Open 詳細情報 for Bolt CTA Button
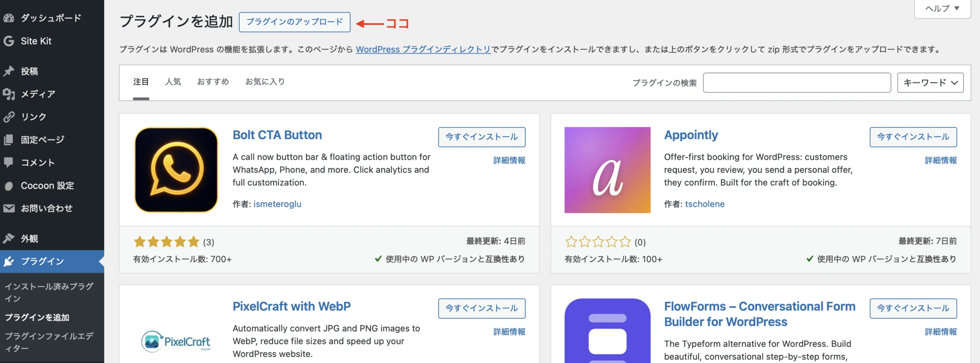The height and width of the screenshot is (363, 980). pos(509,160)
